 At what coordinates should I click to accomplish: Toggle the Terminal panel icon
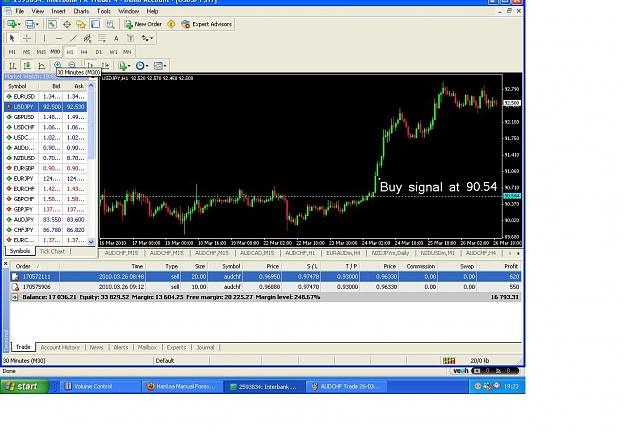(95, 24)
